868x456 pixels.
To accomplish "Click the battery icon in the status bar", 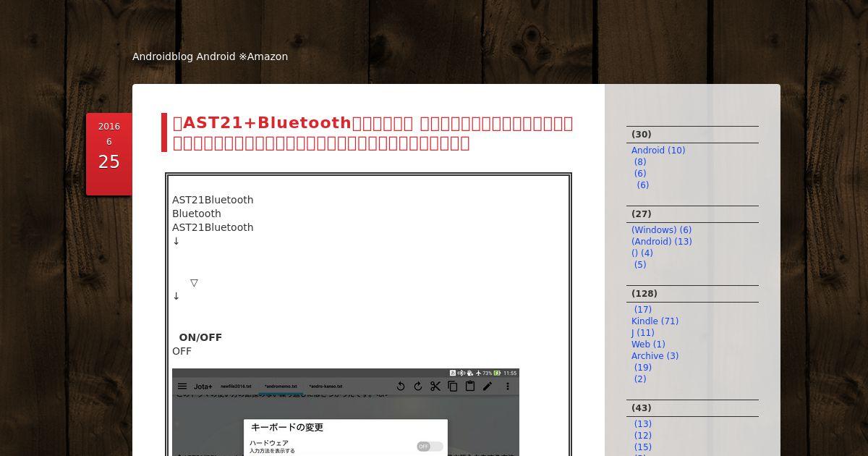I will [498, 373].
